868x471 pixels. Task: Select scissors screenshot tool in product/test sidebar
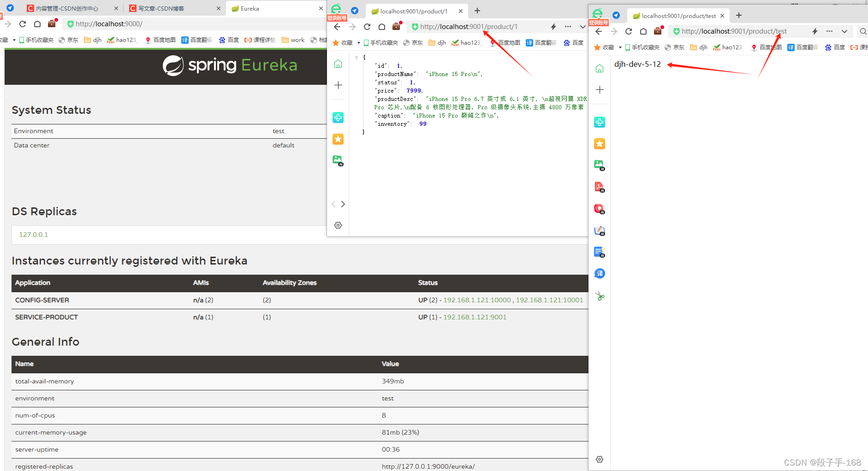click(600, 296)
